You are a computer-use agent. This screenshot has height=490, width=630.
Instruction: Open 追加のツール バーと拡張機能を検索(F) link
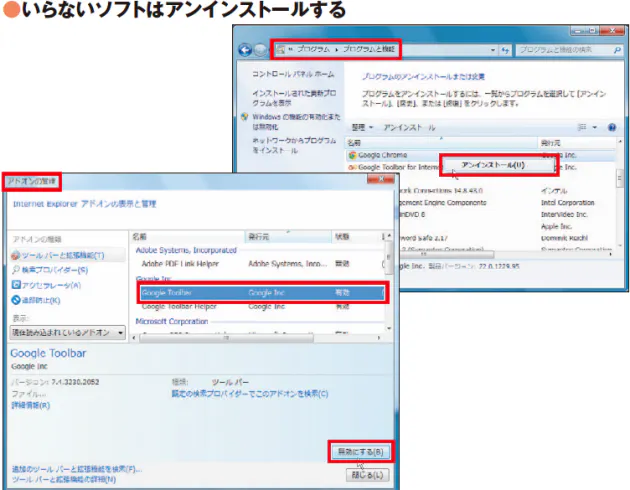tap(77, 469)
